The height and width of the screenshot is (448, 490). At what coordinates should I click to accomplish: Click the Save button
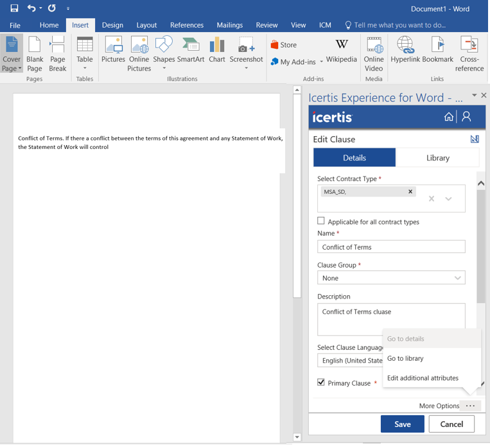[x=402, y=424]
